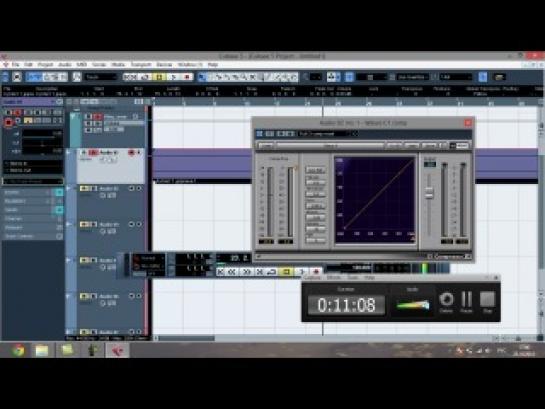Click the Record button in the main toolbar
Image resolution: width=545 pixels, height=409 pixels.
(187, 77)
